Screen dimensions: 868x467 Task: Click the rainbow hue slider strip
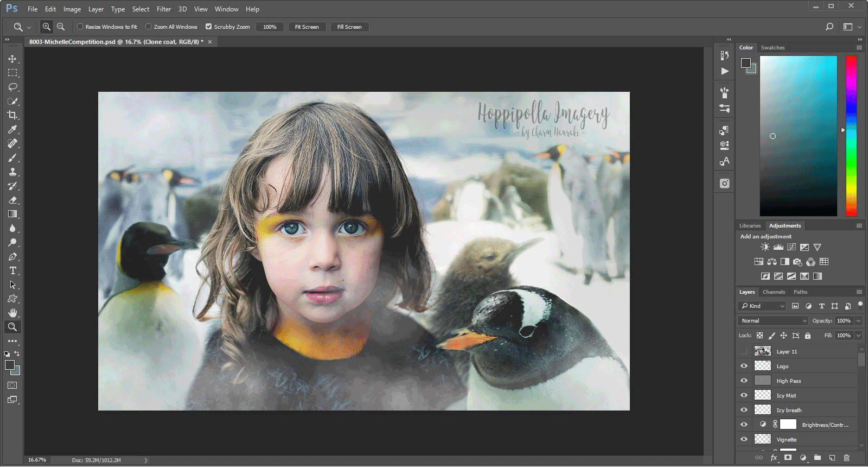[851, 136]
